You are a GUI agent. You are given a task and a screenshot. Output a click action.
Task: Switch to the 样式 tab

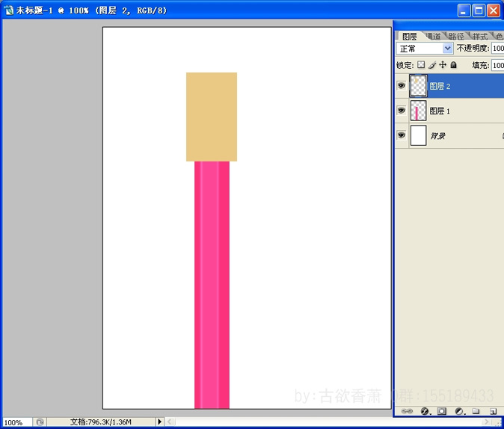(x=479, y=37)
